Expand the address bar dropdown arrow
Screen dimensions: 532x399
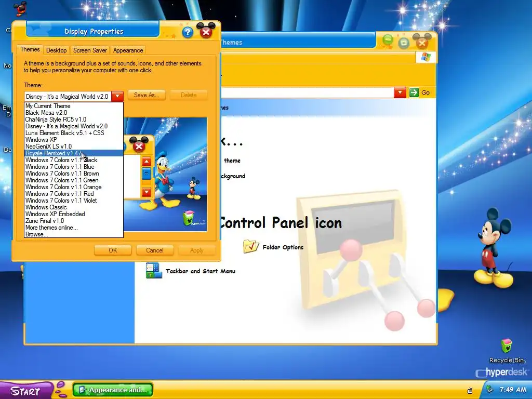pyautogui.click(x=400, y=92)
